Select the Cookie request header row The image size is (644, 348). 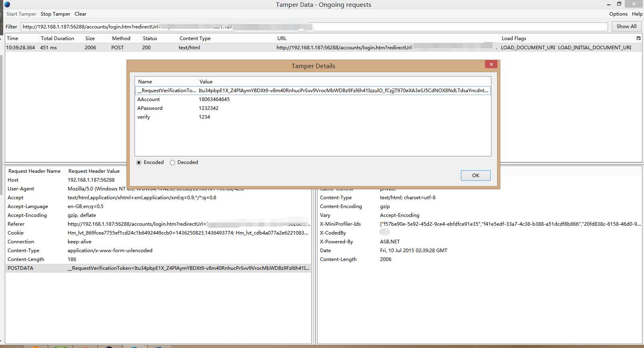[x=158, y=233]
